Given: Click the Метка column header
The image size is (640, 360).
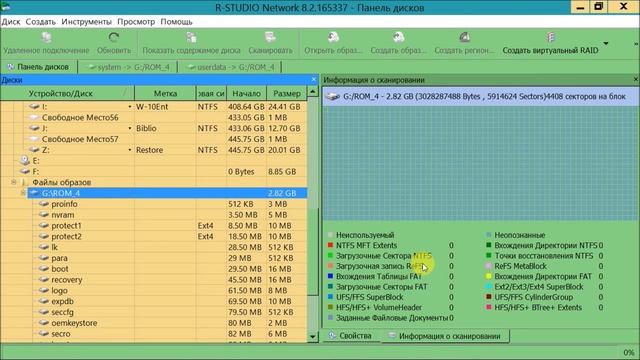Looking at the screenshot, I should click(165, 93).
